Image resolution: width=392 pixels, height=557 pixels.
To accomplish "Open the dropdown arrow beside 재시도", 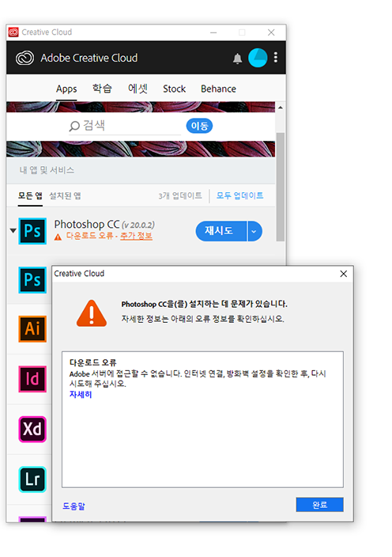I will (254, 231).
